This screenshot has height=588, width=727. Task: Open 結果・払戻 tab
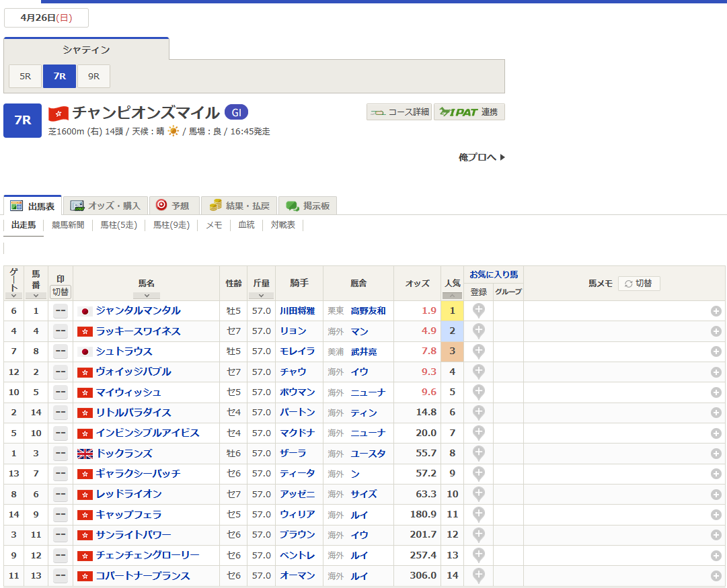[x=239, y=206]
